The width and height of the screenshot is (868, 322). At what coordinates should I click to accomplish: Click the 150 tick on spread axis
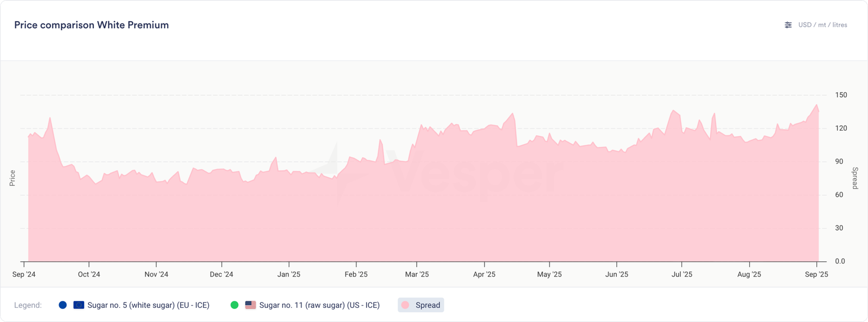(841, 95)
